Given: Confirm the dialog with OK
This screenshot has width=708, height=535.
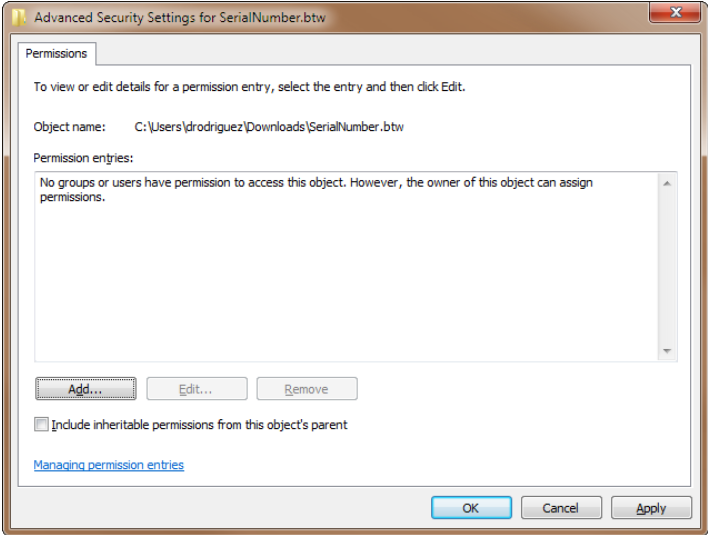Looking at the screenshot, I should click(x=471, y=508).
